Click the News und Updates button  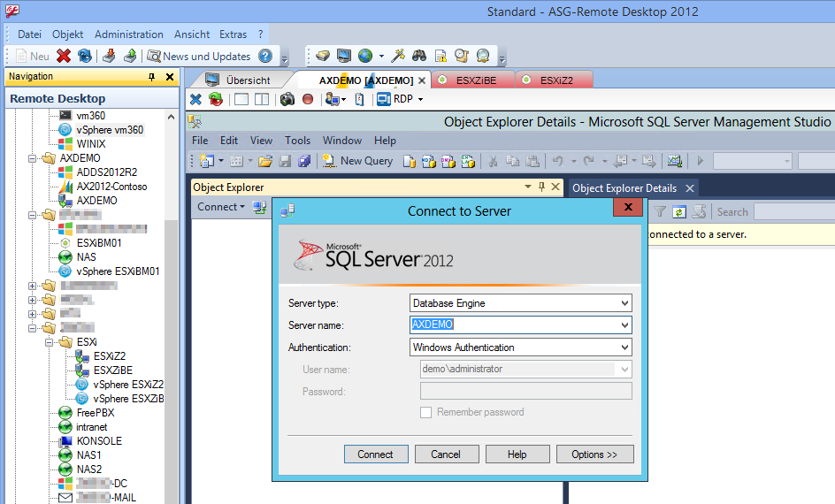coord(199,56)
